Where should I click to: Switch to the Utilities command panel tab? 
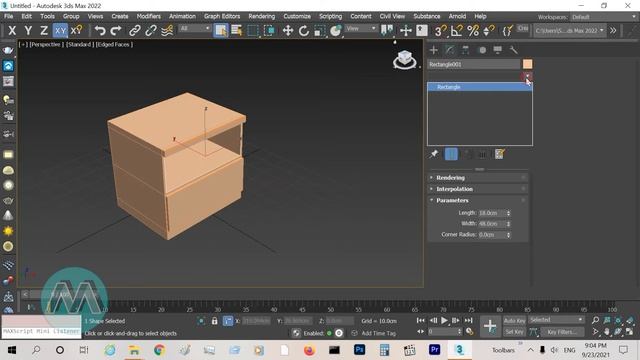click(513, 50)
